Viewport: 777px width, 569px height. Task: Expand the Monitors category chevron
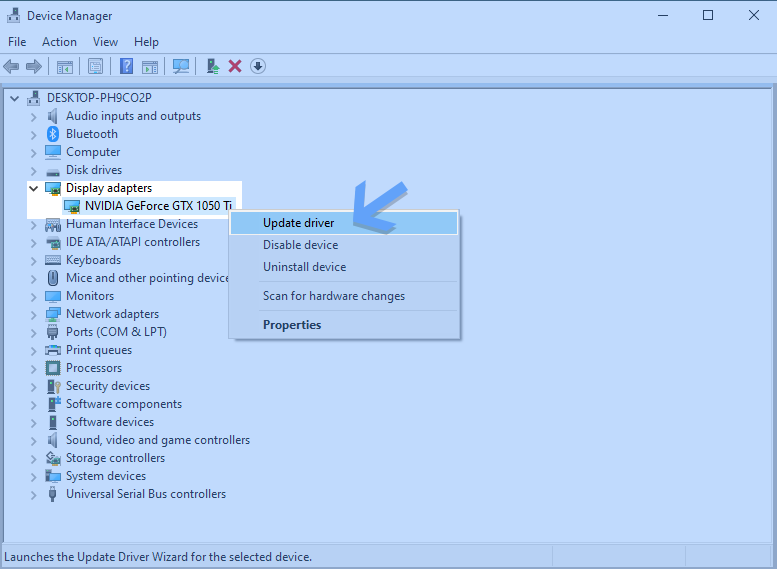(x=33, y=296)
